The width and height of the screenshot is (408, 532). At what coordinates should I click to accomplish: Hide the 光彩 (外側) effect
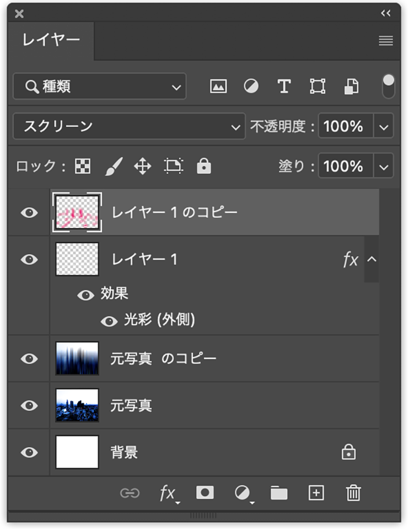pyautogui.click(x=109, y=321)
